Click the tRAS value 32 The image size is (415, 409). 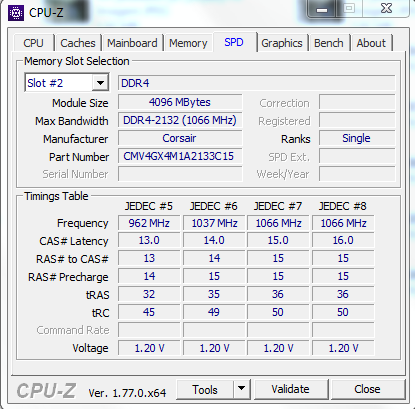149,294
